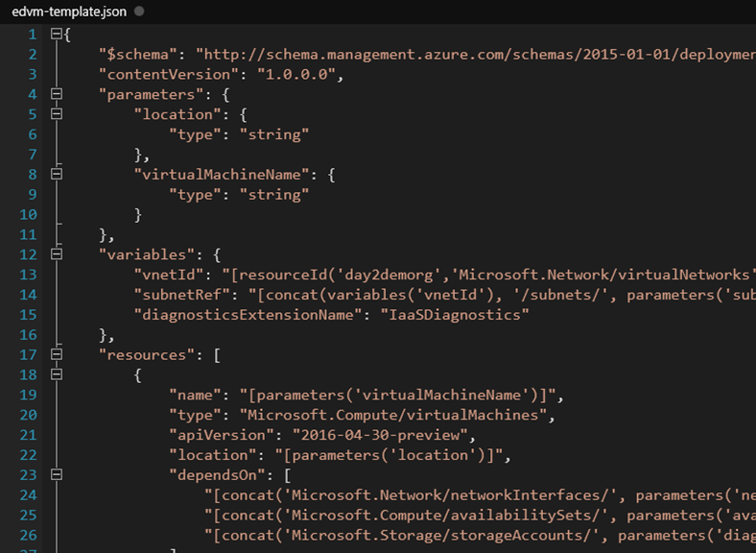The image size is (756, 553).
Task: Collapse the "variables" section fold marker
Action: (56, 254)
